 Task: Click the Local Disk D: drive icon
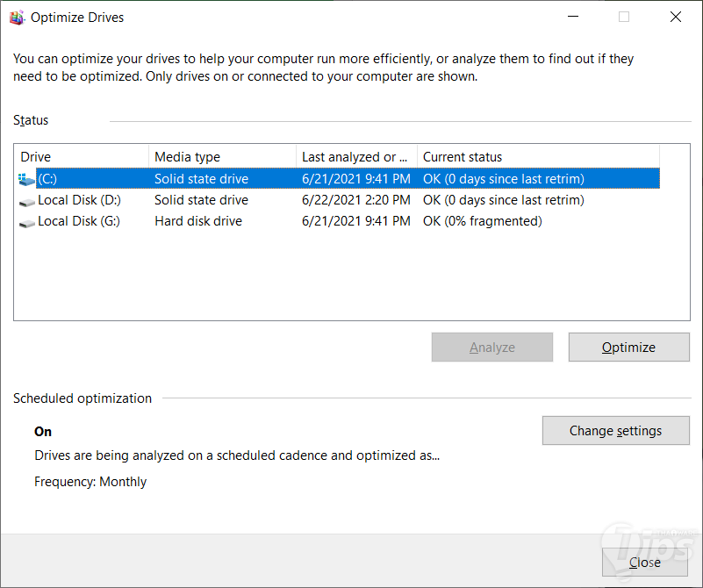(x=26, y=201)
